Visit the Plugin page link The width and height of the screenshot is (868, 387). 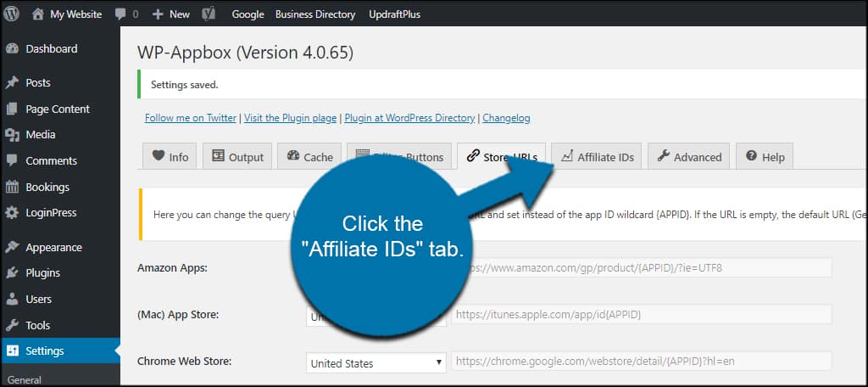tap(290, 118)
